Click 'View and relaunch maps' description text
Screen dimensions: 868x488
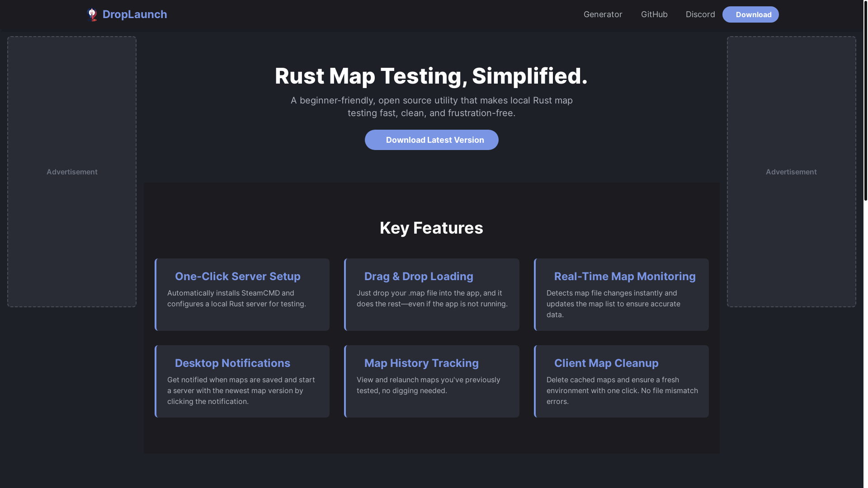pos(429,385)
